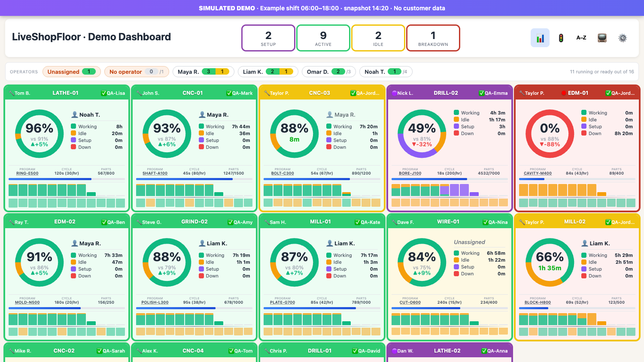The width and height of the screenshot is (644, 362).
Task: Click the QA-Lisa checkmark on LATHE-01
Action: tap(103, 93)
